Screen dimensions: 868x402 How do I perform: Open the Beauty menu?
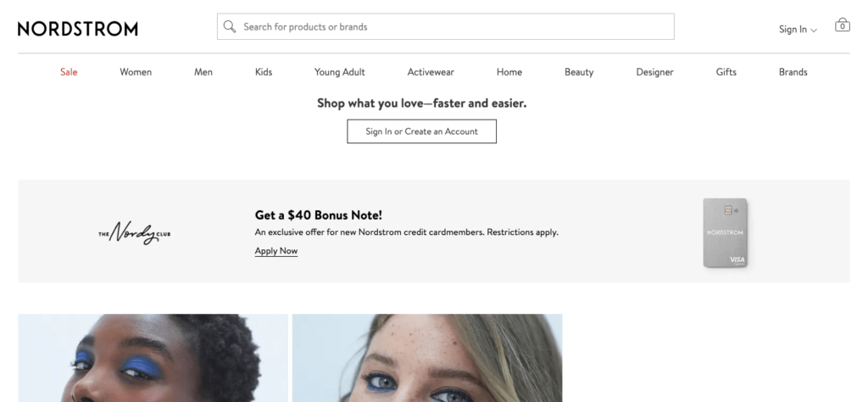pos(579,72)
